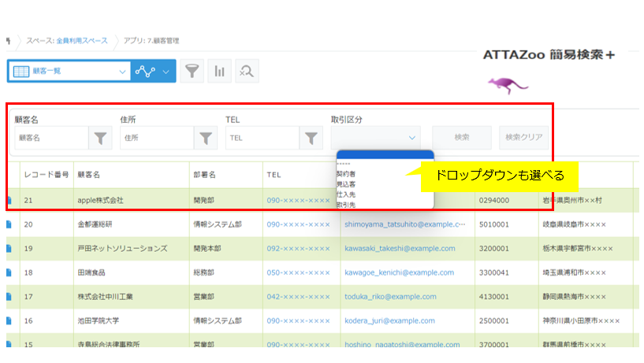The height and width of the screenshot is (363, 644).
Task: Open record 18 detail icon
Action: click(x=9, y=272)
